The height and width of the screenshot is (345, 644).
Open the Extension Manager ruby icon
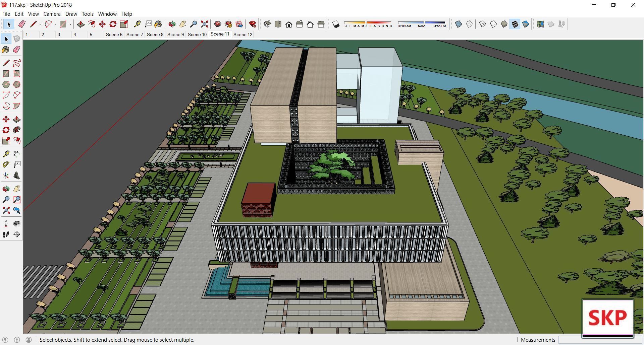253,24
